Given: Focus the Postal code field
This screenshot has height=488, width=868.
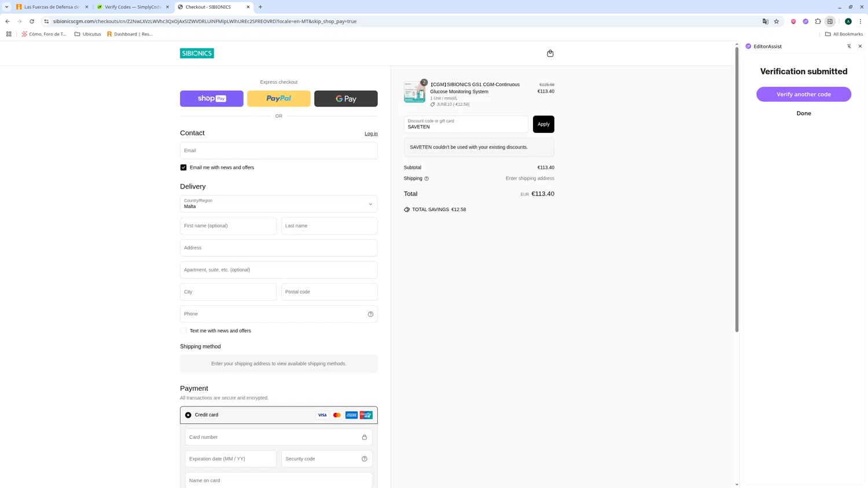Looking at the screenshot, I should [329, 292].
